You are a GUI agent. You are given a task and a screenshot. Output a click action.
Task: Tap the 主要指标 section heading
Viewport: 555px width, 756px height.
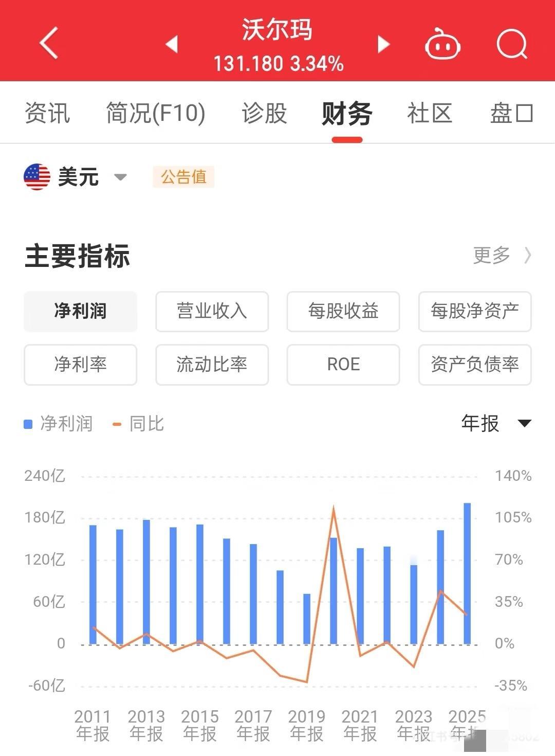click(77, 256)
